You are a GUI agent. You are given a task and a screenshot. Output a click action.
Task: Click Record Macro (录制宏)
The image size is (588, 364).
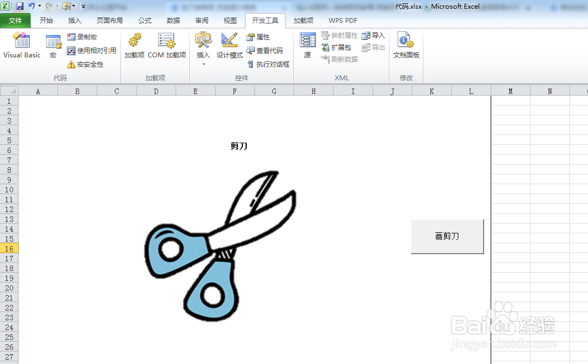tap(85, 37)
